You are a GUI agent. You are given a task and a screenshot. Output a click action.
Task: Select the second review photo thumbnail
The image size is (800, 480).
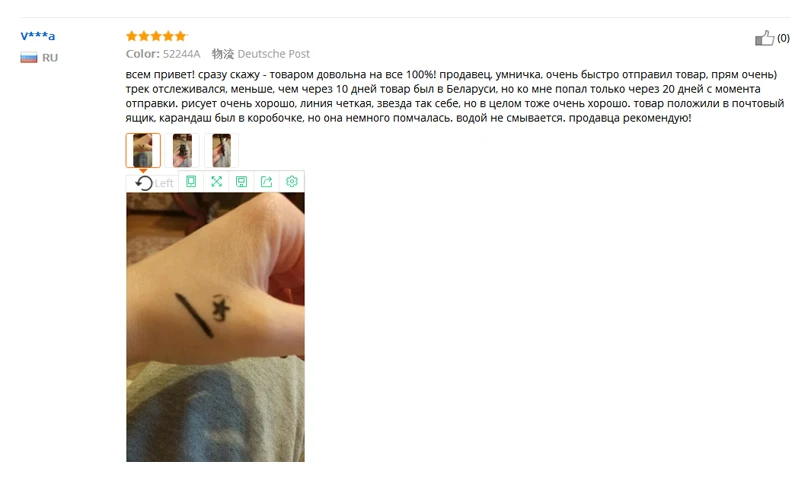(x=182, y=150)
